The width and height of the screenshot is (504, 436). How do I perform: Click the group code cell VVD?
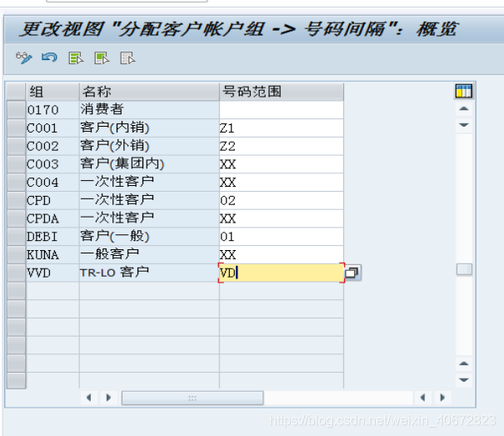pos(52,273)
